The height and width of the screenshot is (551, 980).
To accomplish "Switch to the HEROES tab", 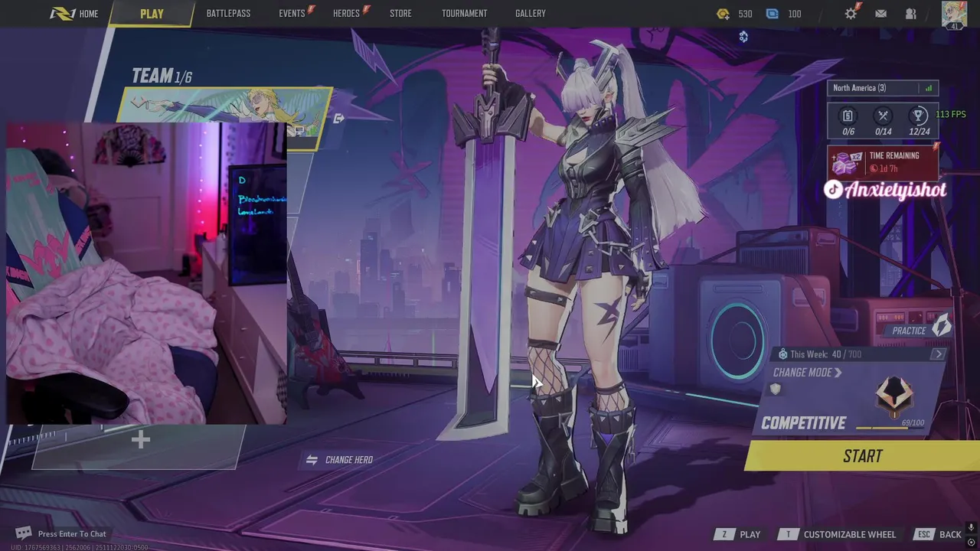I will pos(346,14).
